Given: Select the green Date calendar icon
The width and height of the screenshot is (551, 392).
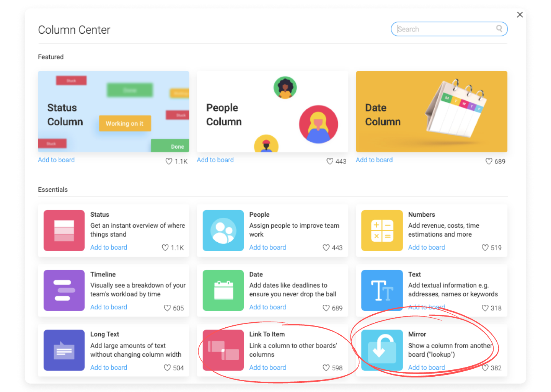Looking at the screenshot, I should [x=223, y=290].
